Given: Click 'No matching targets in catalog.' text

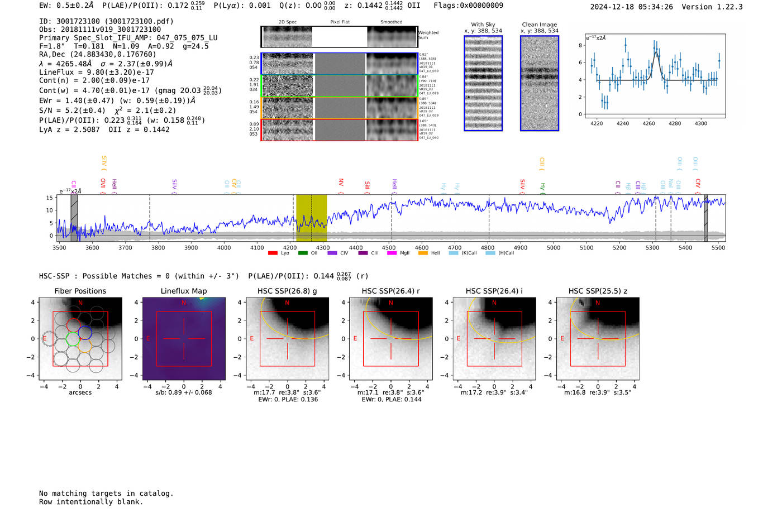Looking at the screenshot, I should point(106,493).
